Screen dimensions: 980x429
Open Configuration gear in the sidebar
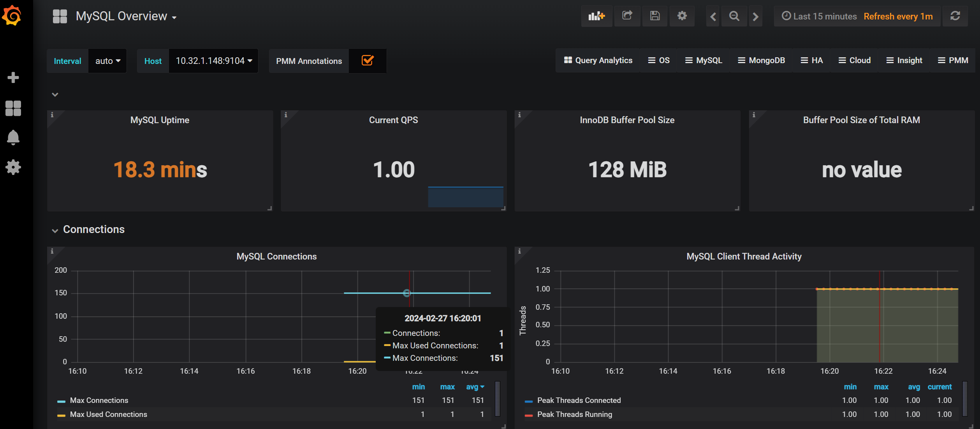click(x=13, y=167)
